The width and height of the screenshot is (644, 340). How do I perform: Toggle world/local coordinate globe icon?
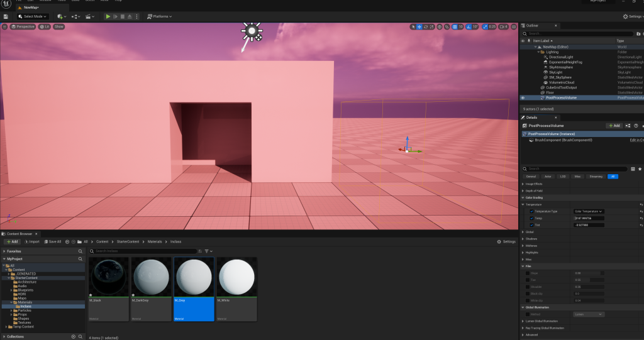pyautogui.click(x=440, y=26)
